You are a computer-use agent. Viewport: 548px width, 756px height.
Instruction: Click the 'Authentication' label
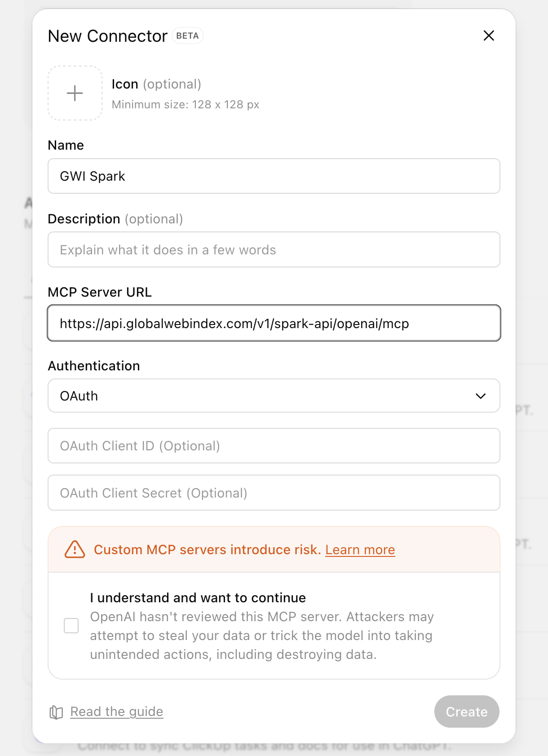pyautogui.click(x=94, y=366)
